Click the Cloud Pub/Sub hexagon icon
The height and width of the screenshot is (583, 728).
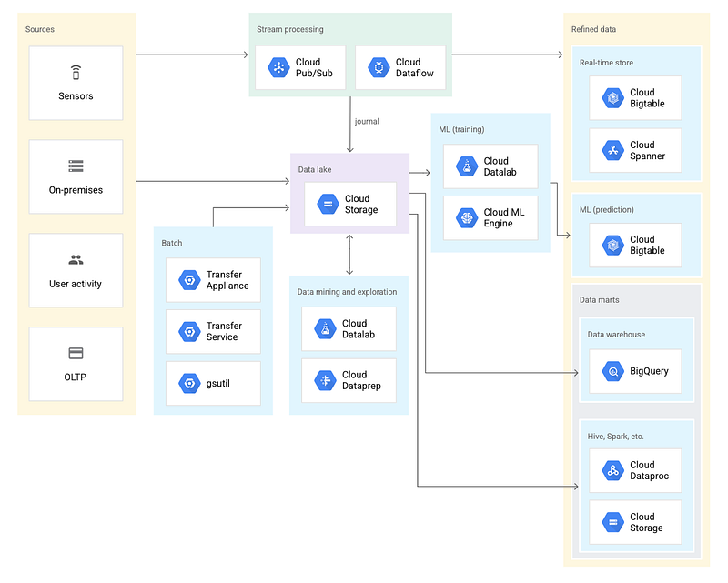(x=278, y=68)
